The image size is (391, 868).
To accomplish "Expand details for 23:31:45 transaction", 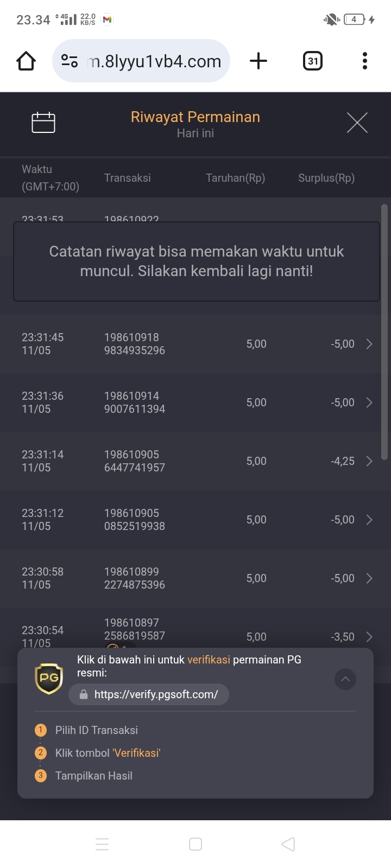I will coord(369,344).
